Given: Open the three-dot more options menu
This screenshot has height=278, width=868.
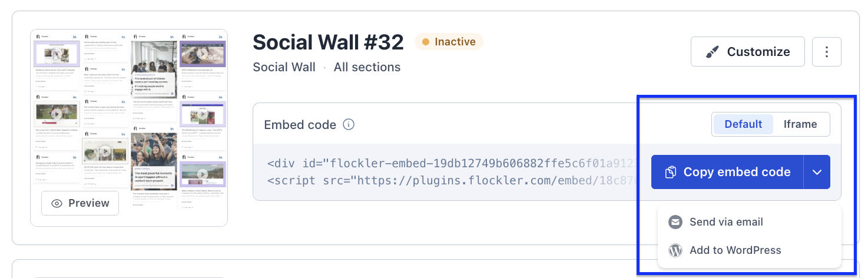Looking at the screenshot, I should [x=827, y=52].
